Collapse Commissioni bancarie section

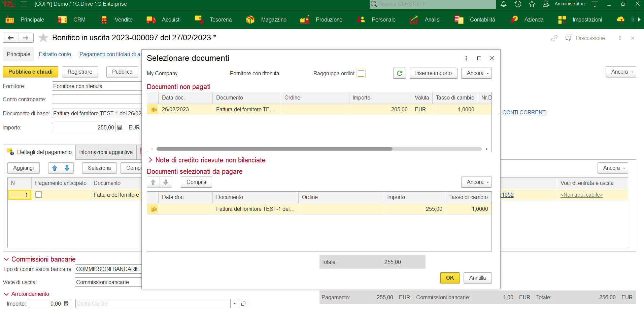click(x=6, y=259)
